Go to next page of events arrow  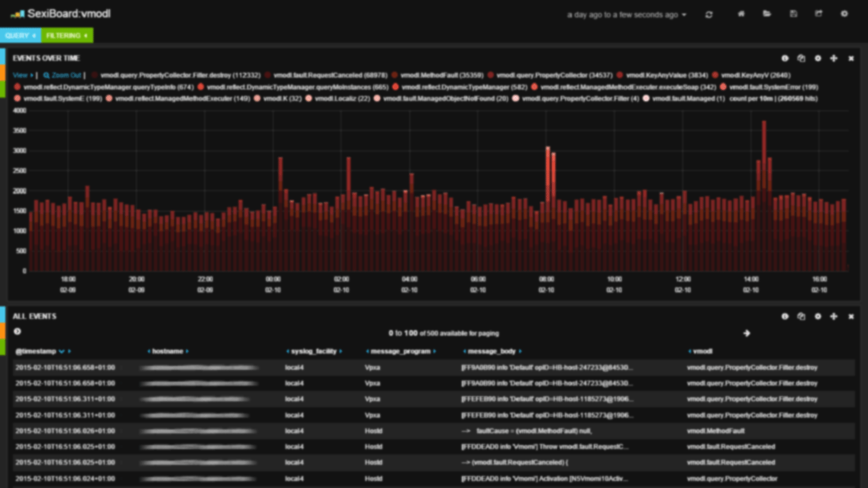[x=746, y=333]
